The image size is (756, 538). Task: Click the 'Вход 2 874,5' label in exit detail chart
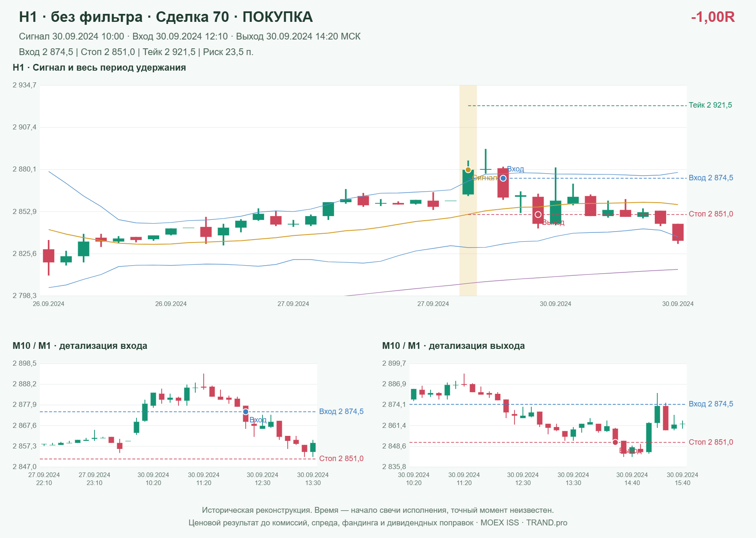[x=711, y=404]
